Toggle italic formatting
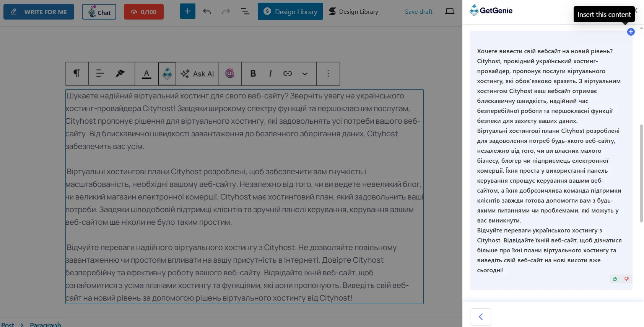 pyautogui.click(x=270, y=74)
